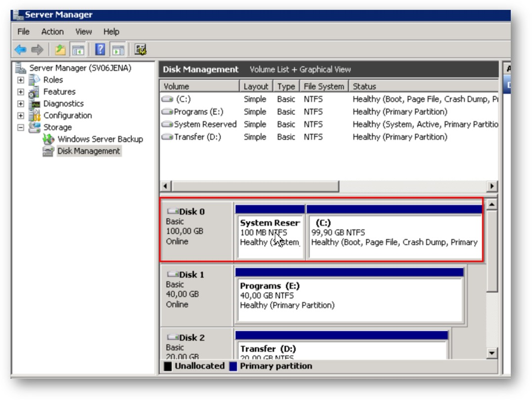The height and width of the screenshot is (400, 532).
Task: Click the Server Manager title bar icon
Action: click(18, 15)
